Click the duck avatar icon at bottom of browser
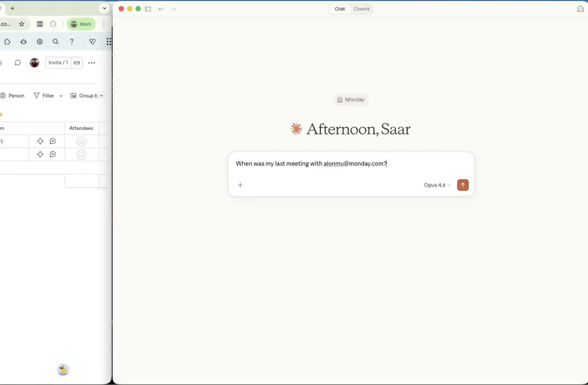The width and height of the screenshot is (588, 385). pos(63,369)
